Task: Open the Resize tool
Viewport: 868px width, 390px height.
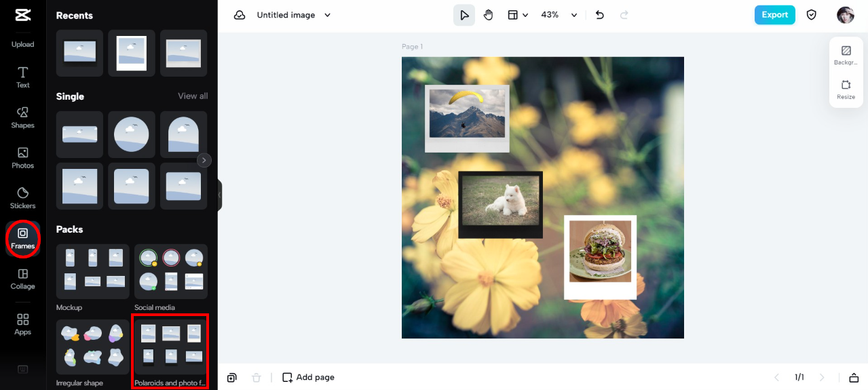Action: coord(846,90)
